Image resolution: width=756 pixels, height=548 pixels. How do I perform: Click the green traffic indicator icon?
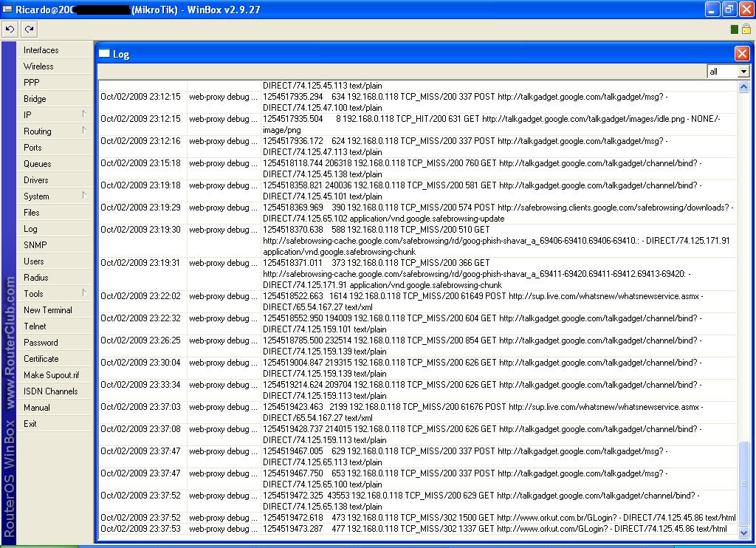pos(735,30)
